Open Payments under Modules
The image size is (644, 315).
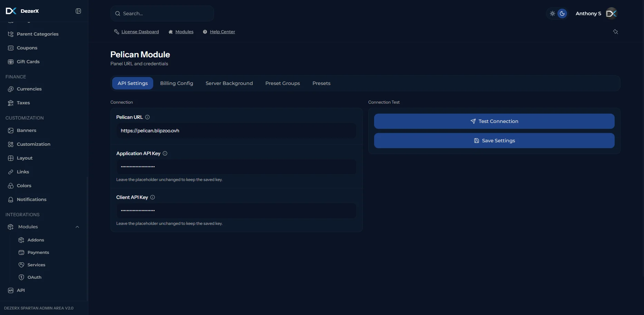click(38, 252)
